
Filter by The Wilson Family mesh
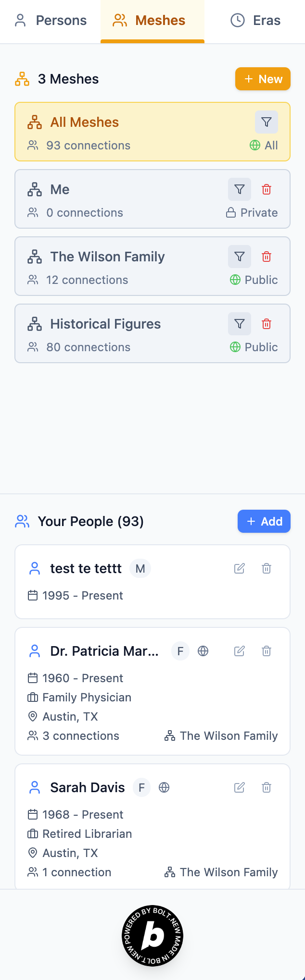coord(240,257)
